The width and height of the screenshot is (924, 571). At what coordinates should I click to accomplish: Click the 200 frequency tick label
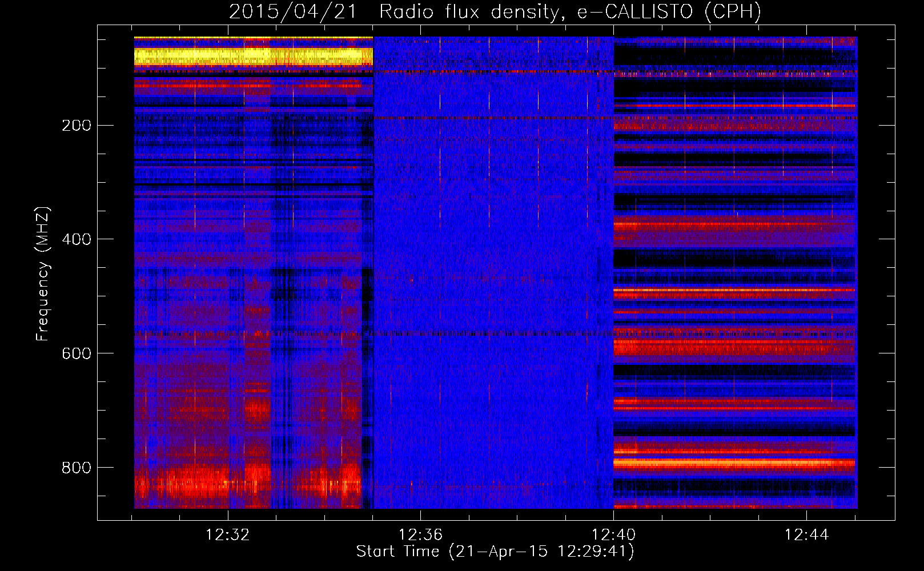pyautogui.click(x=77, y=125)
